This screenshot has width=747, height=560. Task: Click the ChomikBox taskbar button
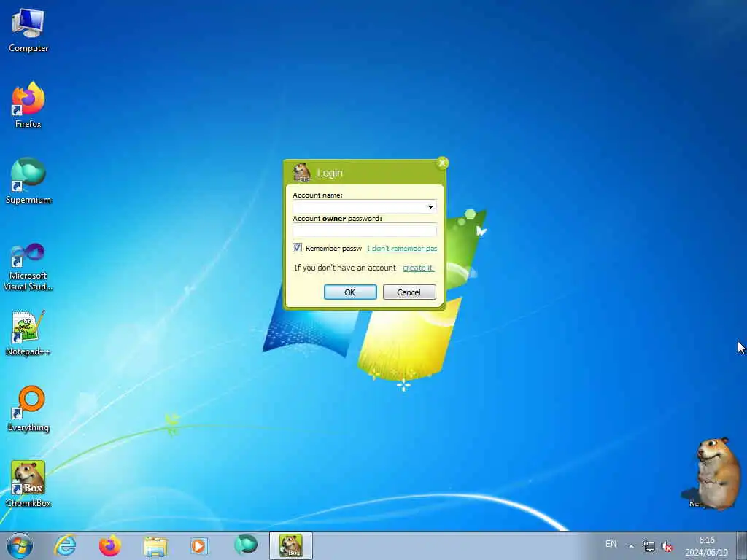(x=291, y=545)
